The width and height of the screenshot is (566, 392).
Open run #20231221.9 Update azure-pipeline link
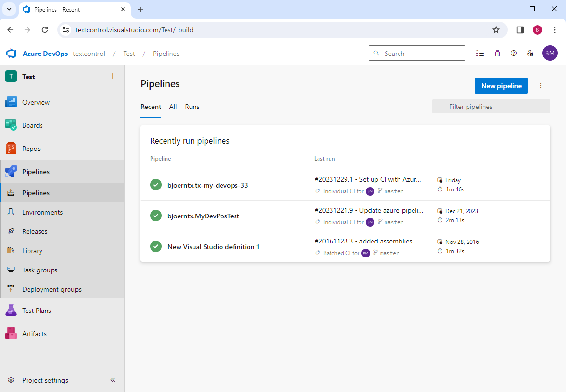(368, 210)
